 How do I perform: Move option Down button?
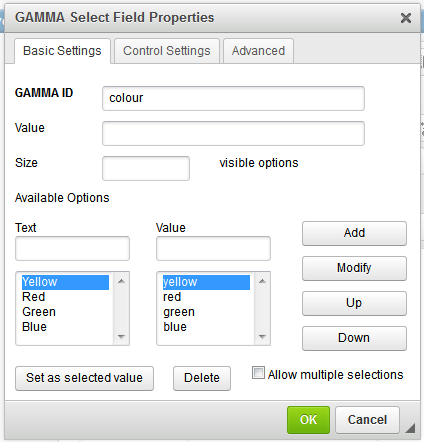pos(354,338)
